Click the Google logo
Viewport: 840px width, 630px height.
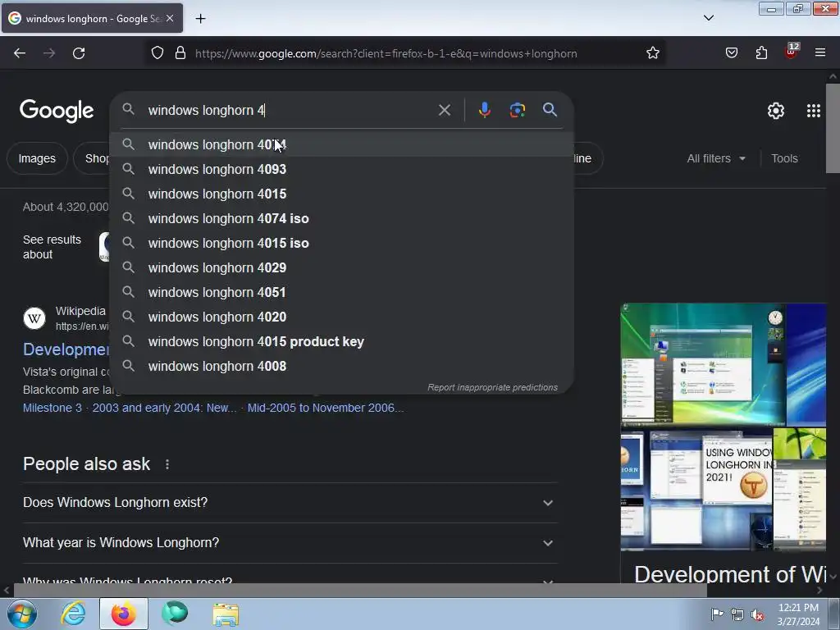(x=57, y=111)
